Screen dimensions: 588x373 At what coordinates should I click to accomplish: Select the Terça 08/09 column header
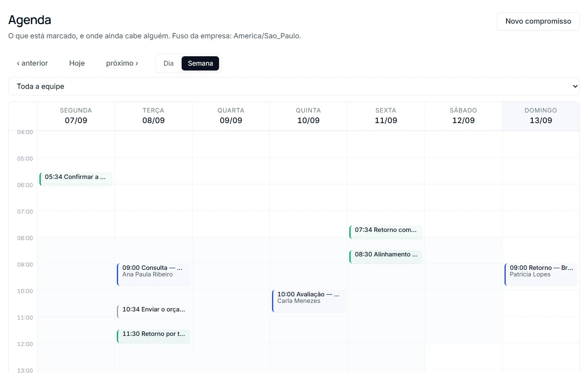click(154, 116)
